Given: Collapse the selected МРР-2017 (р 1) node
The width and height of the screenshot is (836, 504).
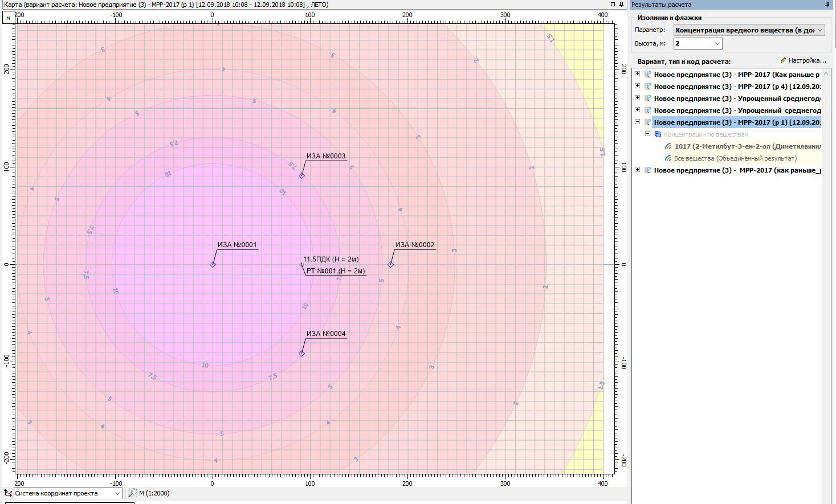Looking at the screenshot, I should (x=637, y=122).
